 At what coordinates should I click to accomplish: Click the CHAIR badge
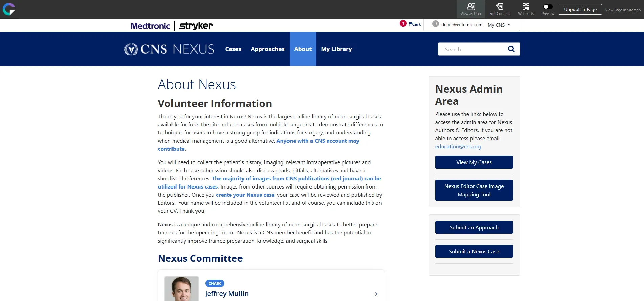(214, 283)
